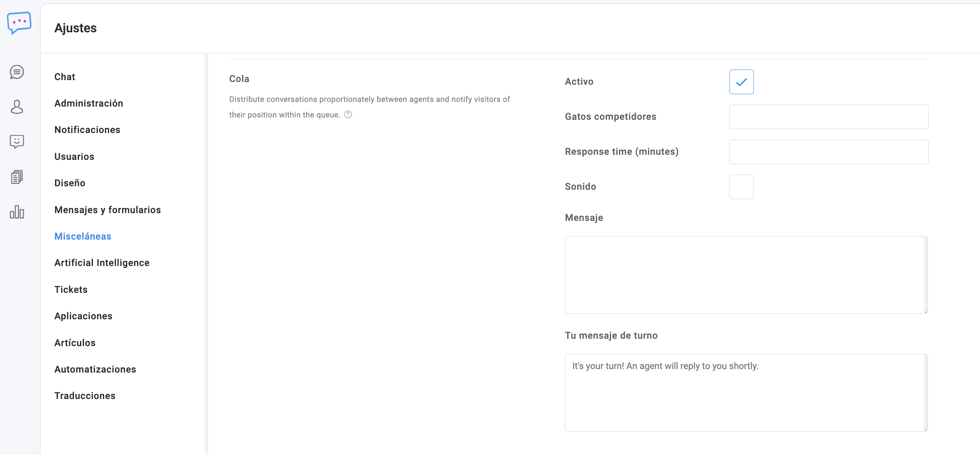Click the Response time (minutes) field
This screenshot has height=455, width=980.
click(x=828, y=152)
